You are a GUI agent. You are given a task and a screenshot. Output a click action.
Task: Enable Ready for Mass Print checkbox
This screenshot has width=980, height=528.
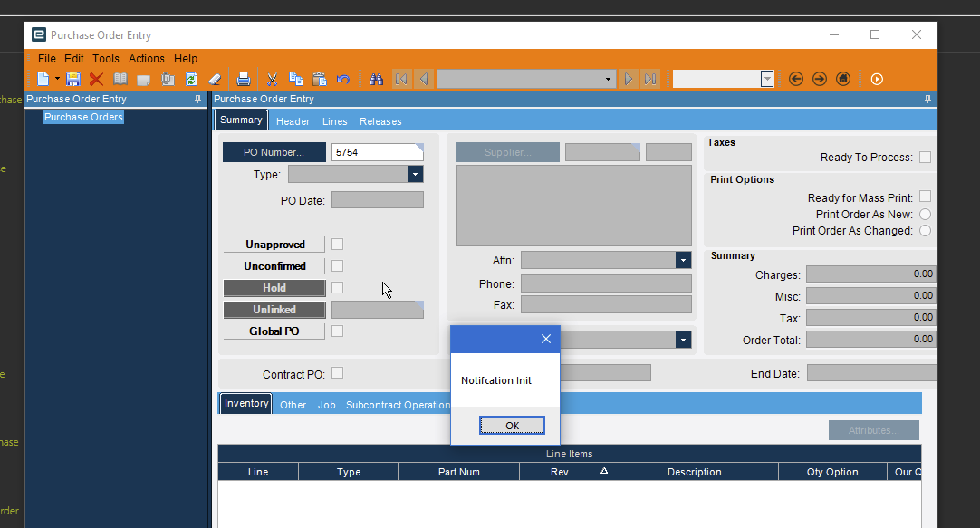click(x=925, y=197)
